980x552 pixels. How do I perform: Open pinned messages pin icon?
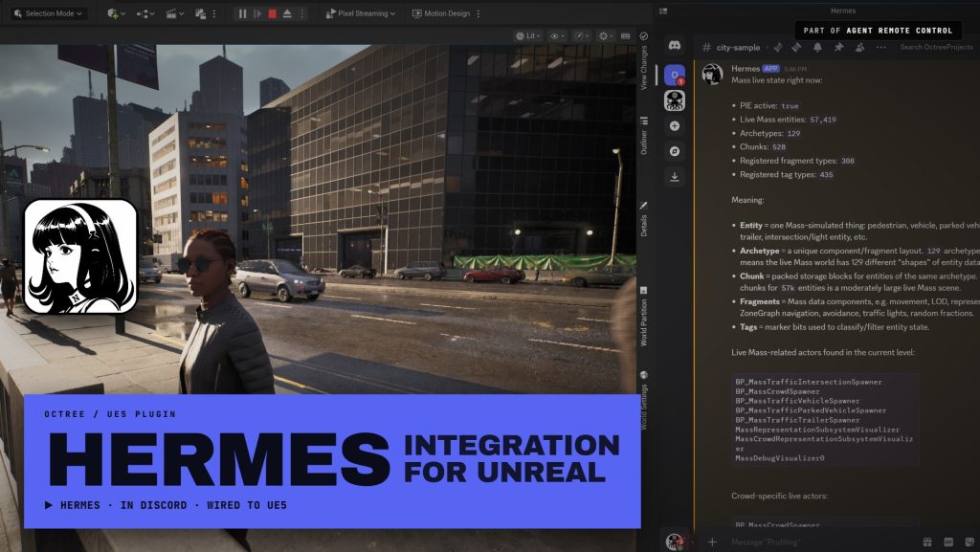coord(838,48)
